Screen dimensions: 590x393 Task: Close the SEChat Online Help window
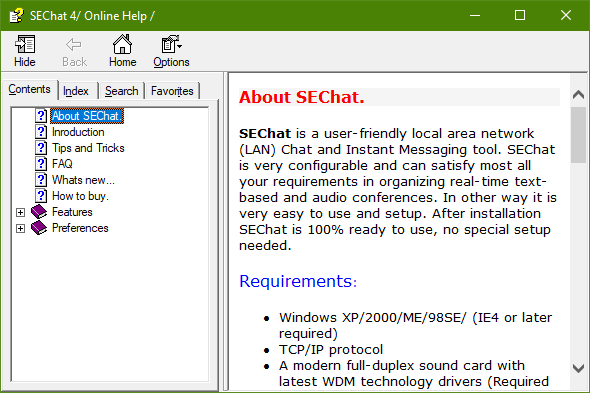[x=566, y=15]
